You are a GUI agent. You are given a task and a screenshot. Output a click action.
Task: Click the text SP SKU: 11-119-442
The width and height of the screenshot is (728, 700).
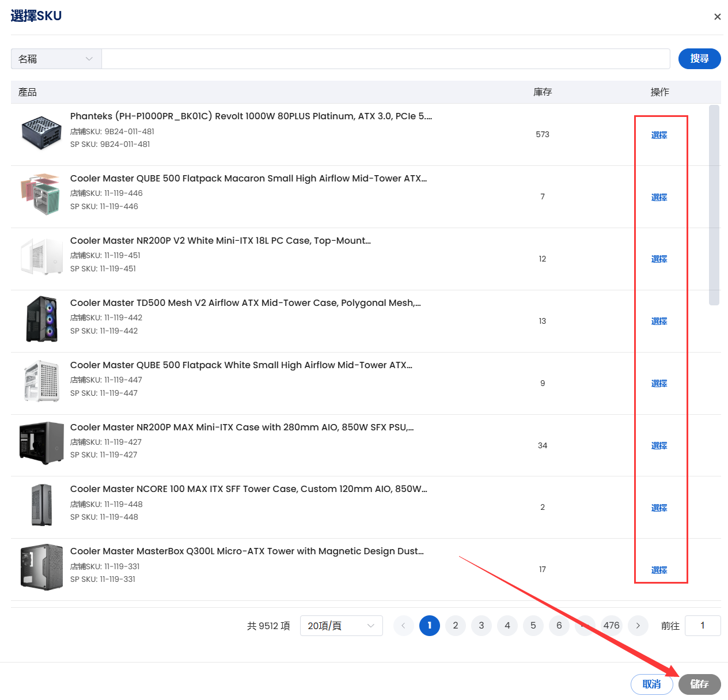[104, 331]
